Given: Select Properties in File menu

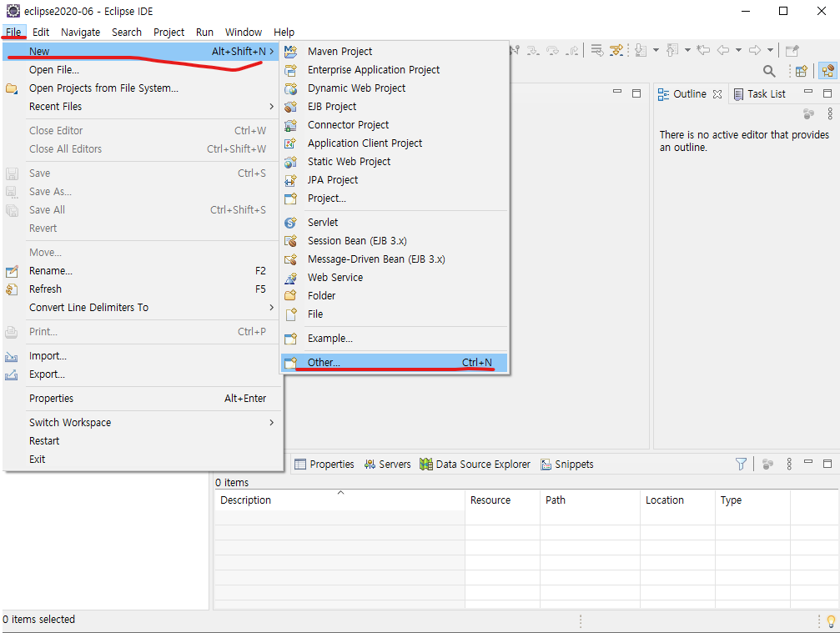Looking at the screenshot, I should tap(142, 399).
